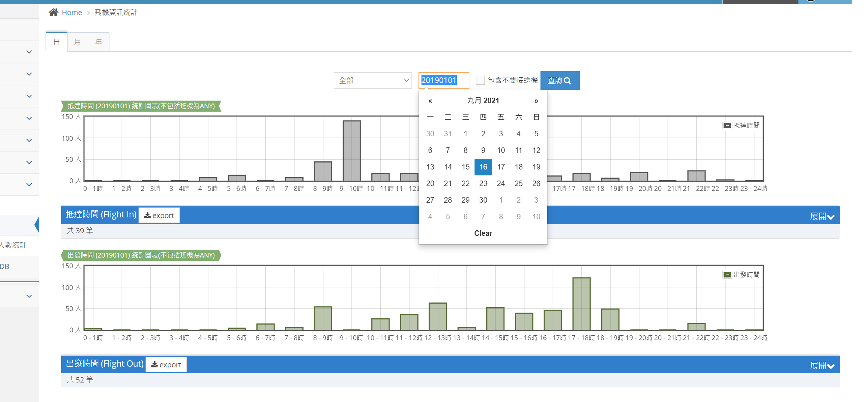868x402 pixels.
Task: Click the Home house icon in breadcrumb
Action: click(x=53, y=13)
